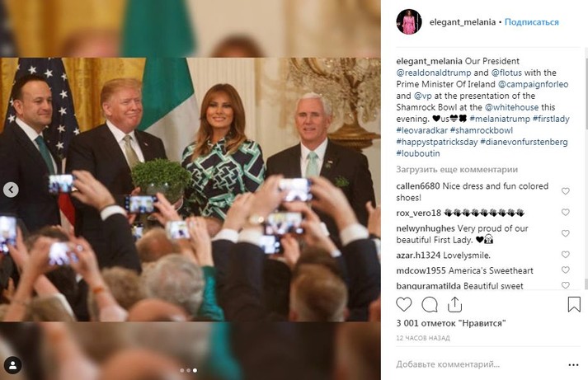Like the nelwynhughes comment heart

pos(566,233)
